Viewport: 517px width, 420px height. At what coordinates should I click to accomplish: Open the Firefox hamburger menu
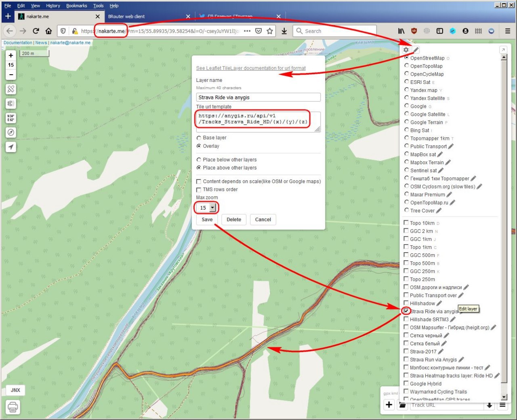tap(508, 31)
